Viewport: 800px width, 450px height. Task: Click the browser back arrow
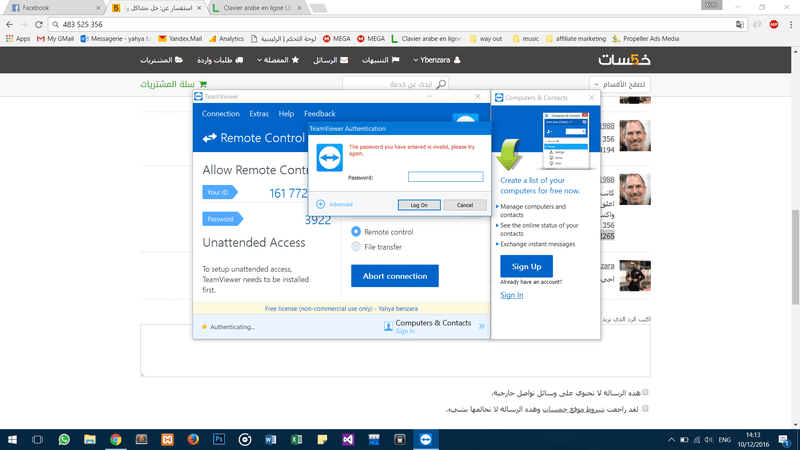pos(10,24)
